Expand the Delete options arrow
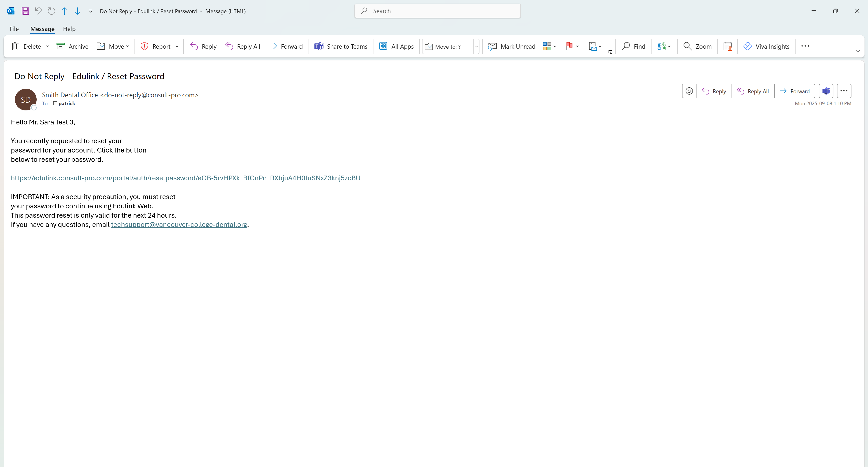Viewport: 868px width, 467px height. (x=47, y=46)
